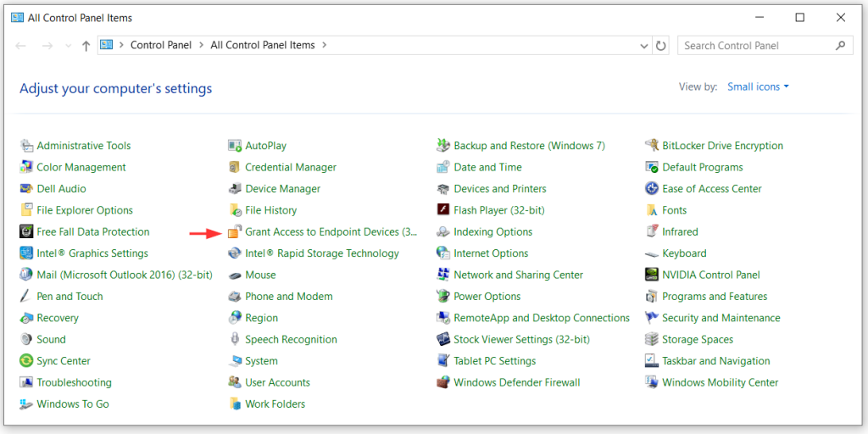
Task: Click the Intel Rapid Storage Technology icon
Action: click(x=235, y=253)
